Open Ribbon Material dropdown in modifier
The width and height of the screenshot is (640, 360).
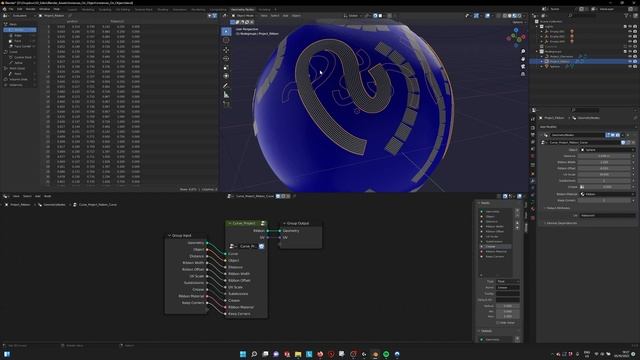click(x=607, y=194)
